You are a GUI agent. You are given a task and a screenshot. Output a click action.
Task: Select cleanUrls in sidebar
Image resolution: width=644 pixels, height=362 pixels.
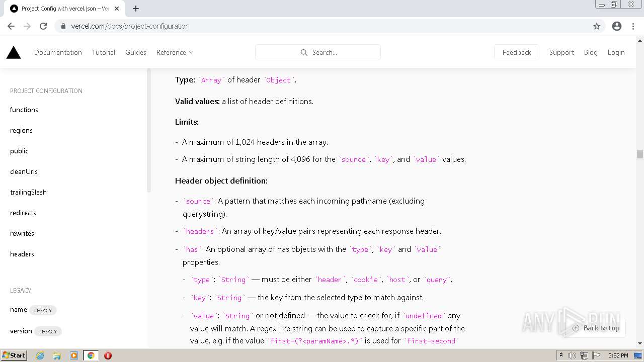tap(24, 171)
